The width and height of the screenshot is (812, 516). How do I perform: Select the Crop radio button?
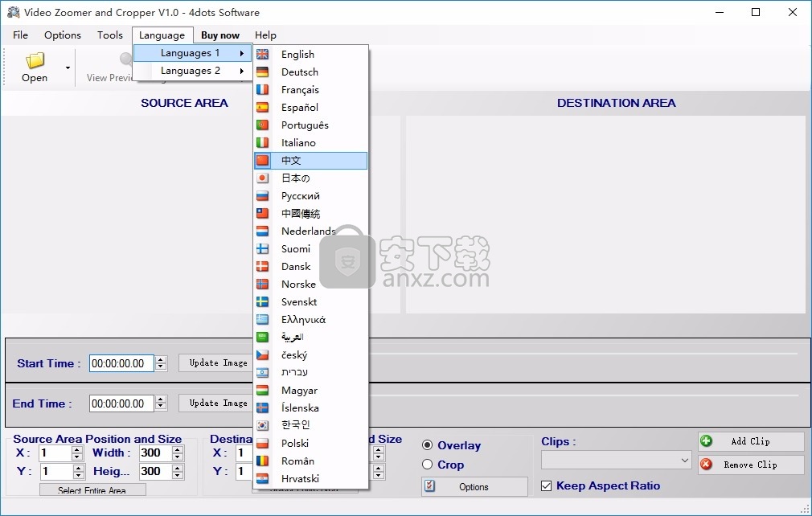[x=427, y=465]
